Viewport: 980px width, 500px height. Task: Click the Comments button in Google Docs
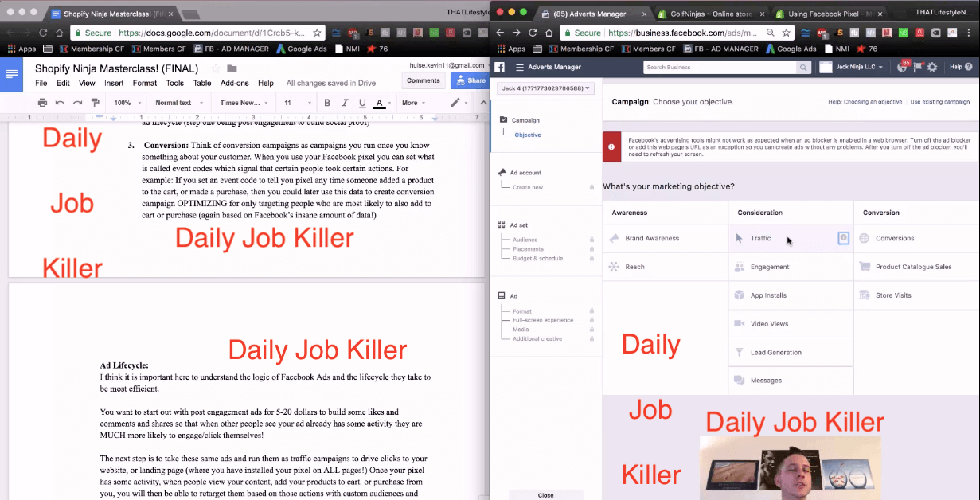424,80
